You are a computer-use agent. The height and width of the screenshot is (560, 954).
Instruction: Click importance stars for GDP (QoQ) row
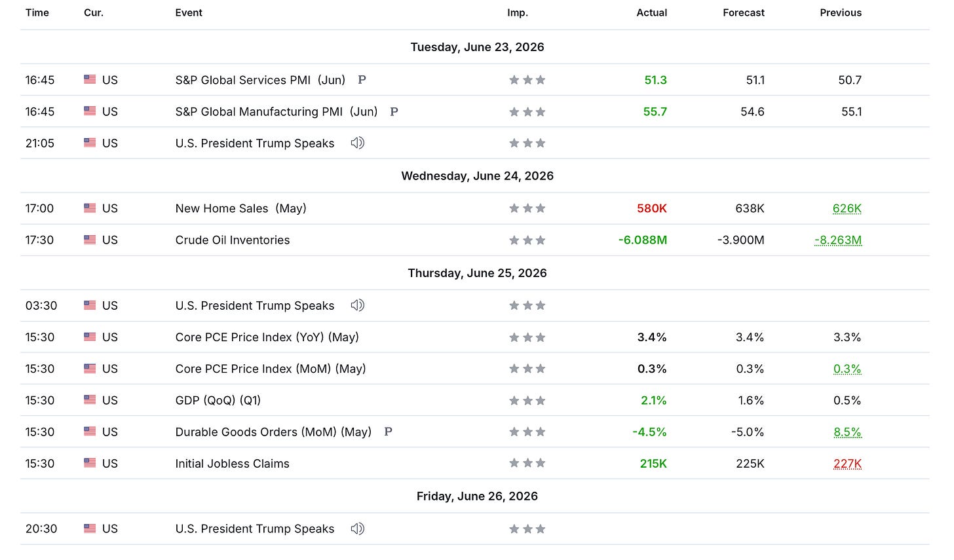click(527, 400)
